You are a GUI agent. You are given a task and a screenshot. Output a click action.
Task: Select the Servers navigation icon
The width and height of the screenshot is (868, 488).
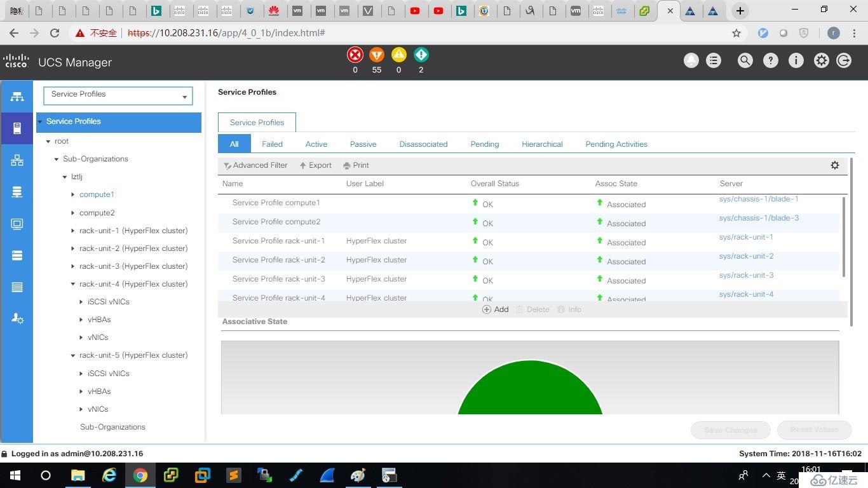pos(17,128)
